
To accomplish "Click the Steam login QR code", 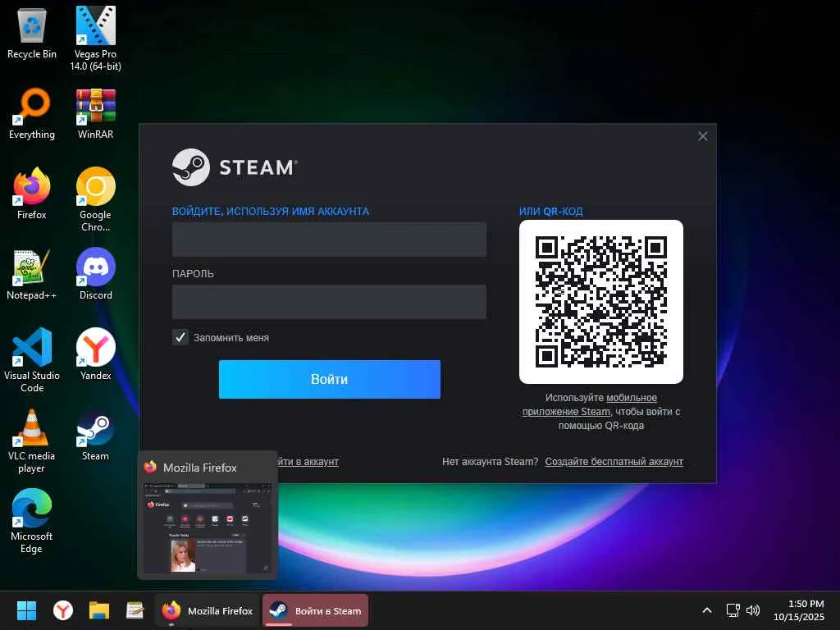I will 601,302.
